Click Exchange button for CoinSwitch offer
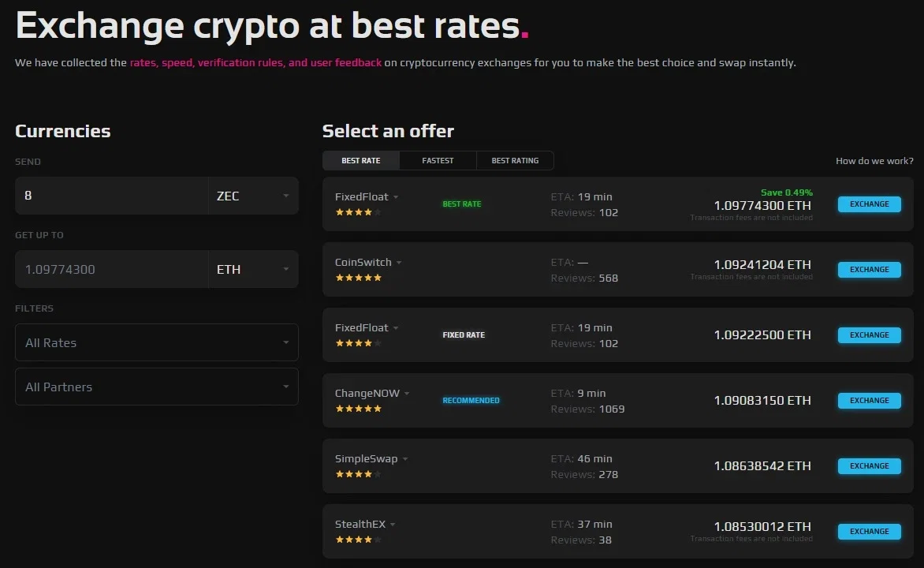 pos(869,270)
